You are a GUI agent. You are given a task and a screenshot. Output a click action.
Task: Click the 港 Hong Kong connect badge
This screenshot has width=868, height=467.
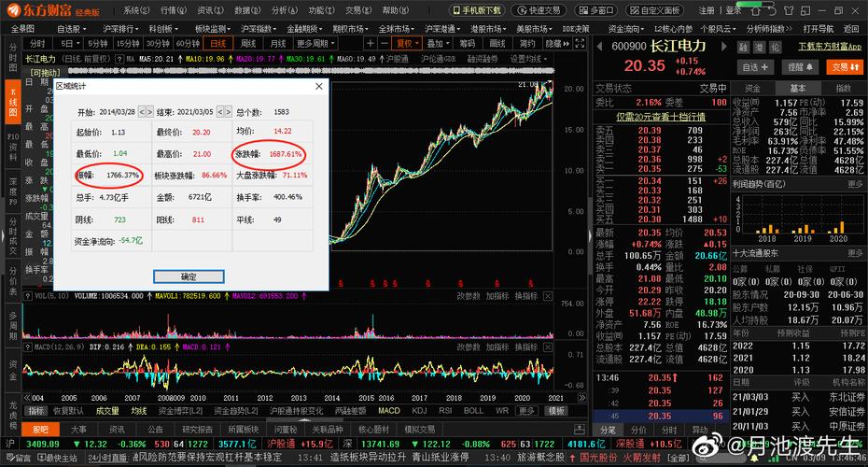click(759, 48)
